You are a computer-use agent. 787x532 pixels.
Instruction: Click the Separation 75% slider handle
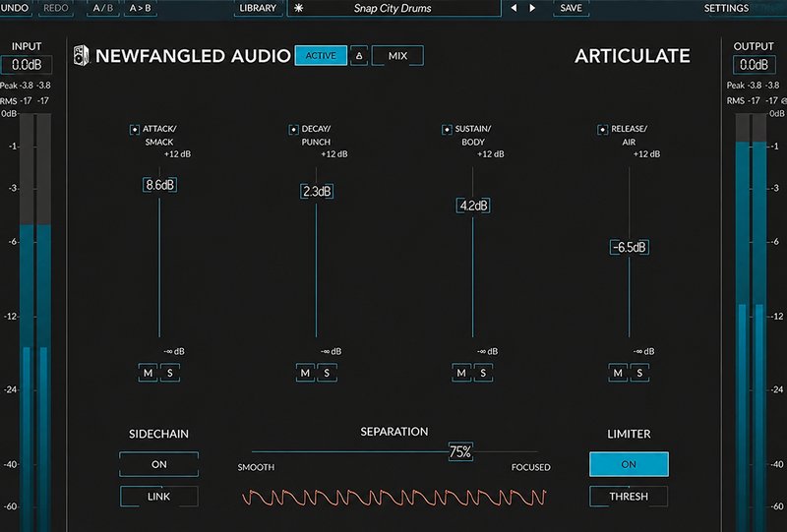tap(460, 451)
